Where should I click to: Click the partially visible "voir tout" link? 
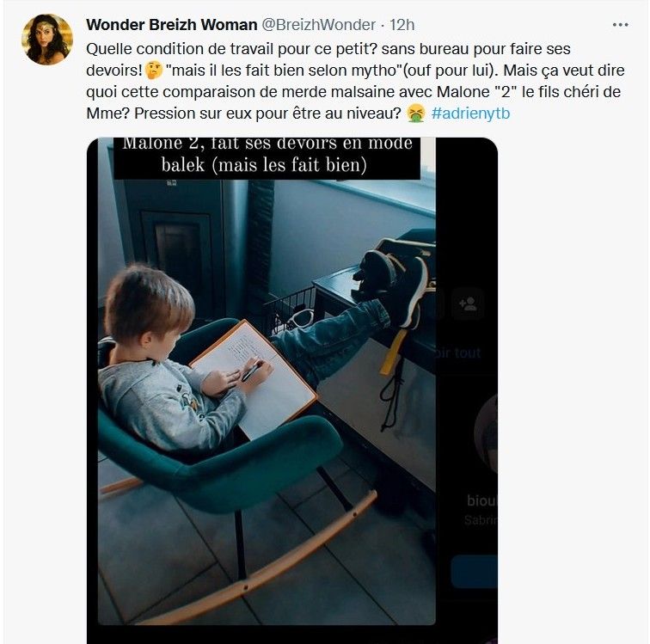pos(458,353)
